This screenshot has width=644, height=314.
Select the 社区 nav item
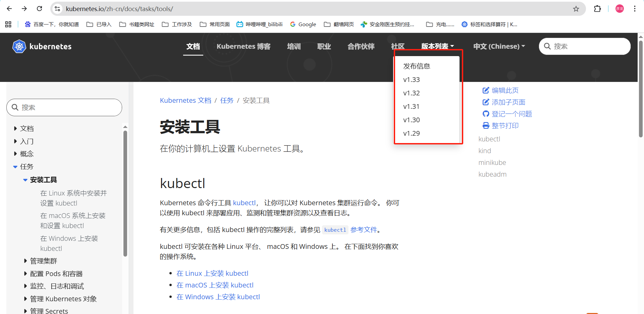pos(398,46)
